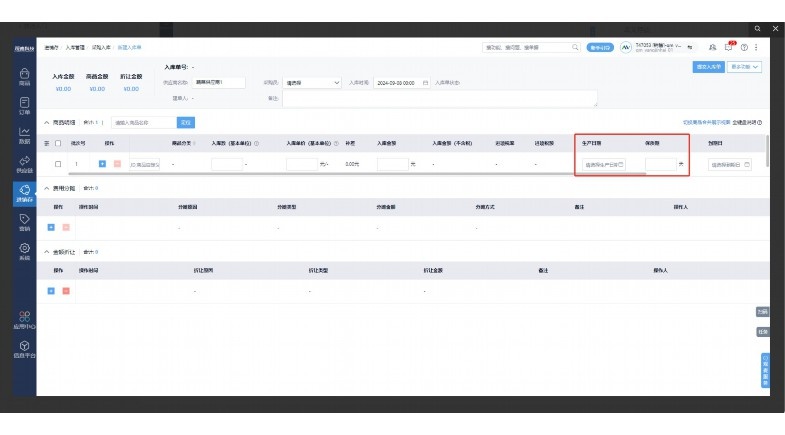Image resolution: width=785 pixels, height=435 pixels.
Task: Add a row with blue plus in 商品明细 row 1
Action: (102, 164)
